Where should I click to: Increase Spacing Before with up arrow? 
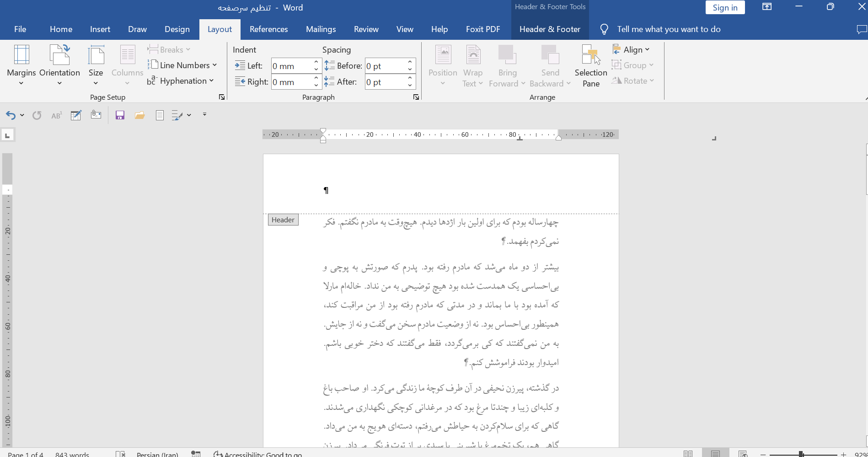coord(410,62)
